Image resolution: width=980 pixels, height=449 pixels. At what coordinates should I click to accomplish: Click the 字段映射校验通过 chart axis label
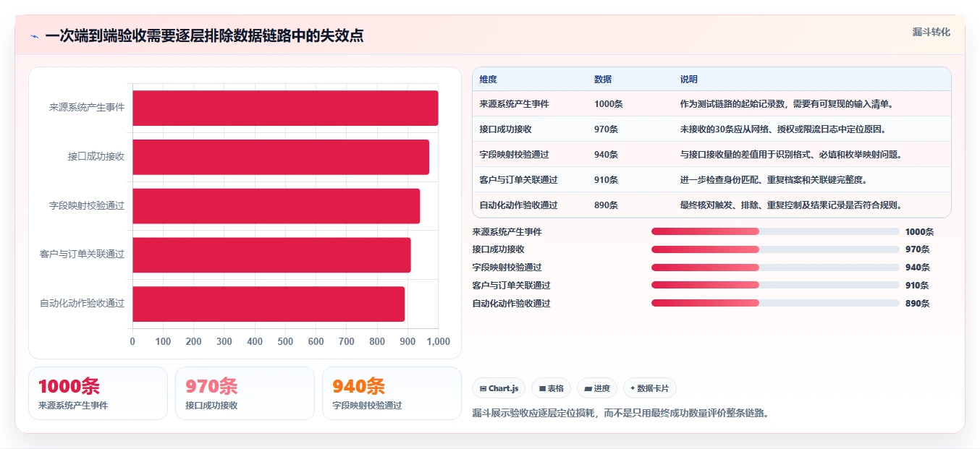point(87,206)
